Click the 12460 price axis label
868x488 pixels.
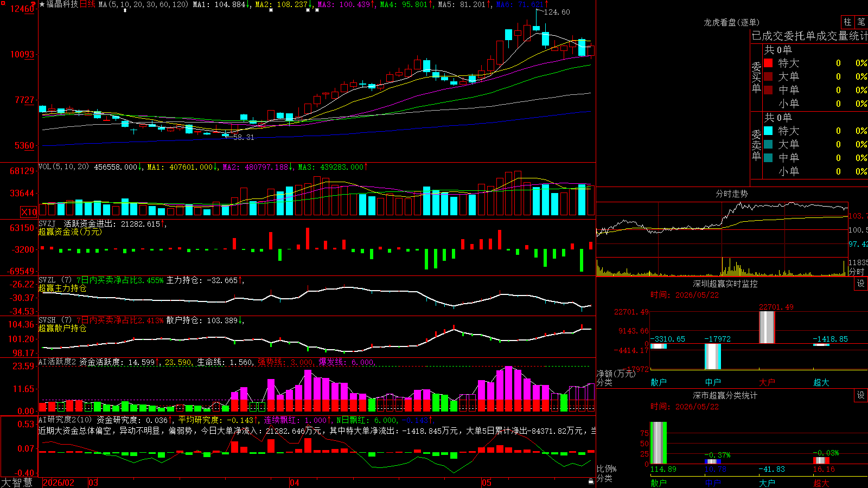[x=22, y=9]
